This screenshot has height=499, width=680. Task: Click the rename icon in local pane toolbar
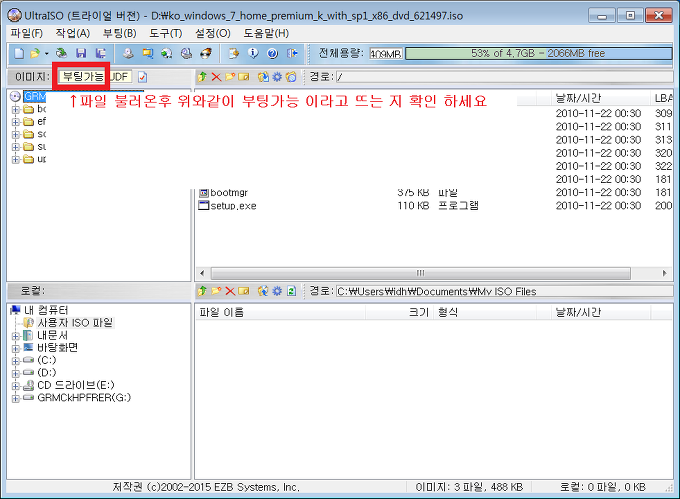pyautogui.click(x=244, y=291)
